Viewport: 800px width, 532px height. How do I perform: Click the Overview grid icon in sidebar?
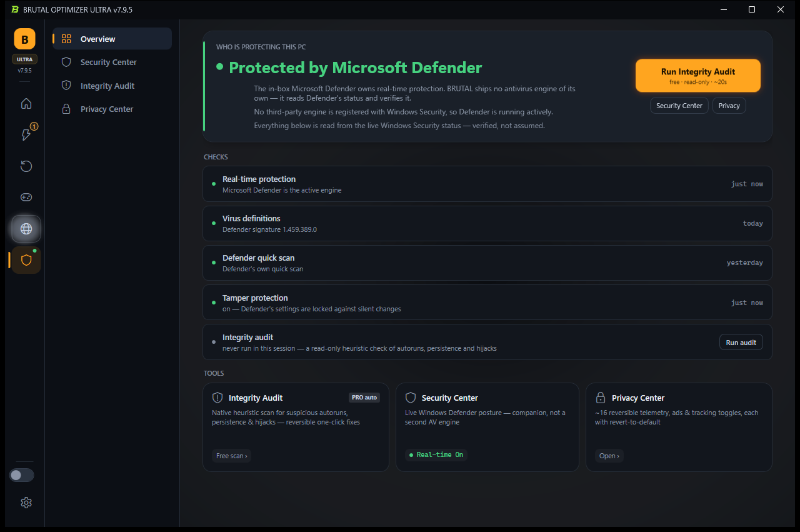pyautogui.click(x=66, y=39)
